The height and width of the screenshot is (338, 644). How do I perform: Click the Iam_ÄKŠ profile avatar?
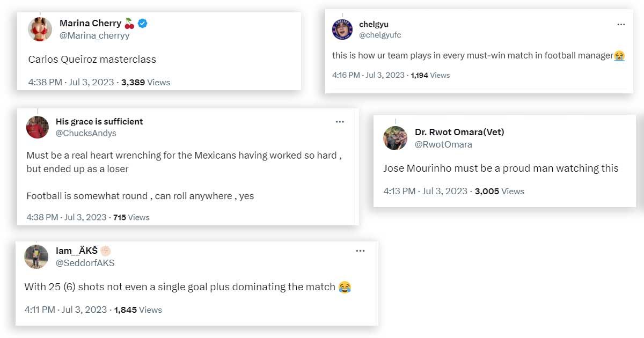(36, 256)
